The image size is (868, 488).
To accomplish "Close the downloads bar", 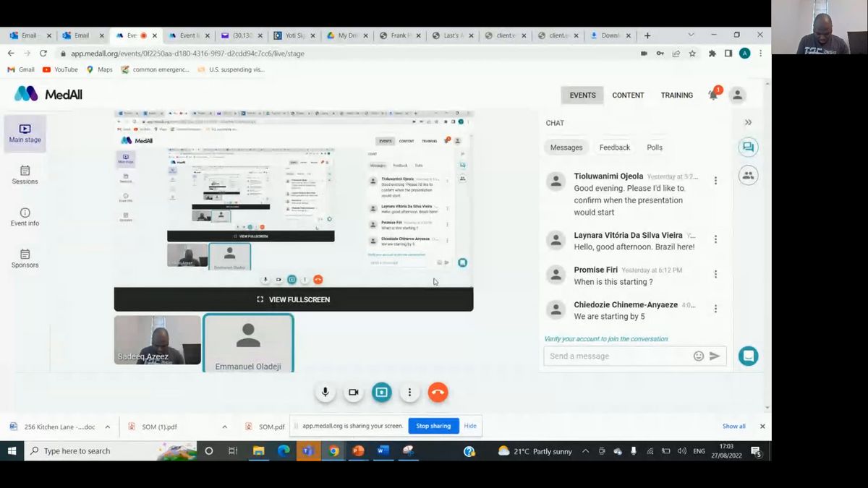I will coord(762,427).
